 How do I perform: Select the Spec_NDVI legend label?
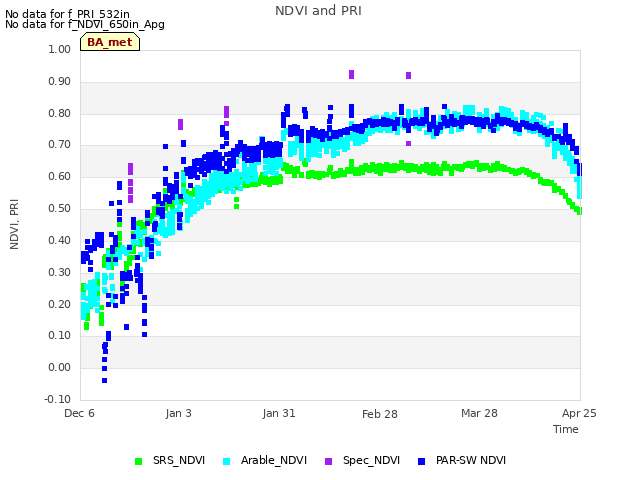pyautogui.click(x=371, y=460)
